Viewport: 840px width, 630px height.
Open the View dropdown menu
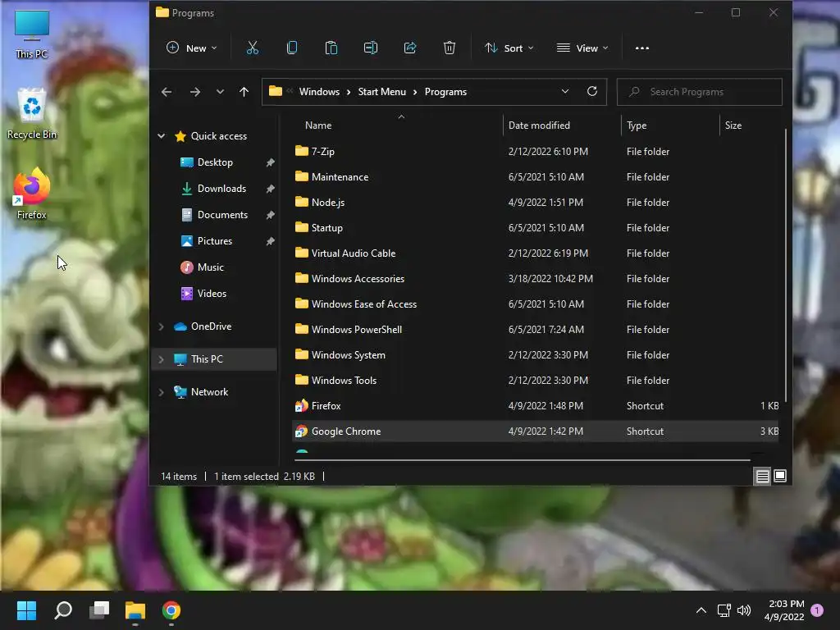[x=582, y=48]
